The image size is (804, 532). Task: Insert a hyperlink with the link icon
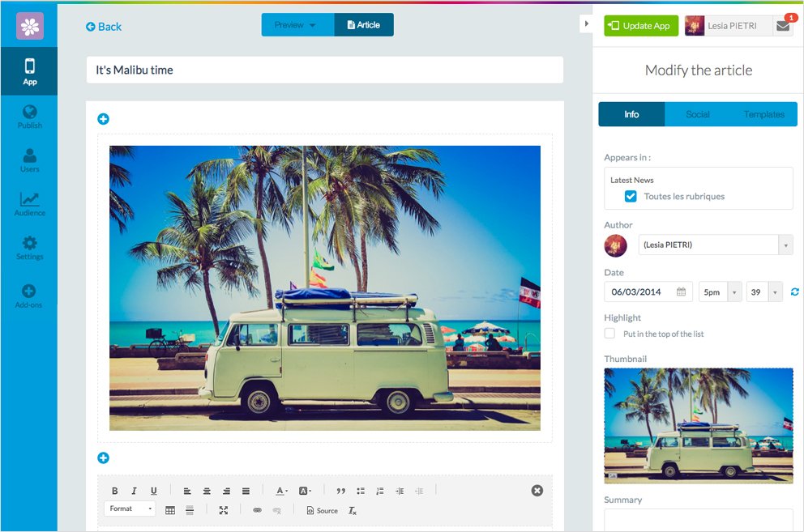[258, 510]
